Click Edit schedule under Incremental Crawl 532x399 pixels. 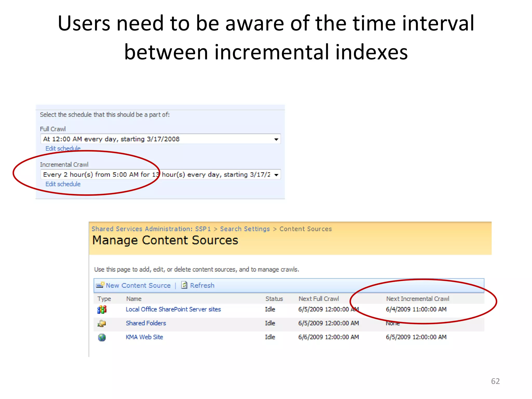pos(63,184)
